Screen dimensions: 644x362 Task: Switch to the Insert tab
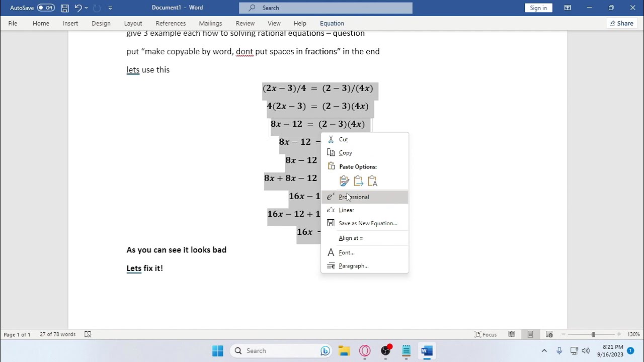(x=70, y=23)
